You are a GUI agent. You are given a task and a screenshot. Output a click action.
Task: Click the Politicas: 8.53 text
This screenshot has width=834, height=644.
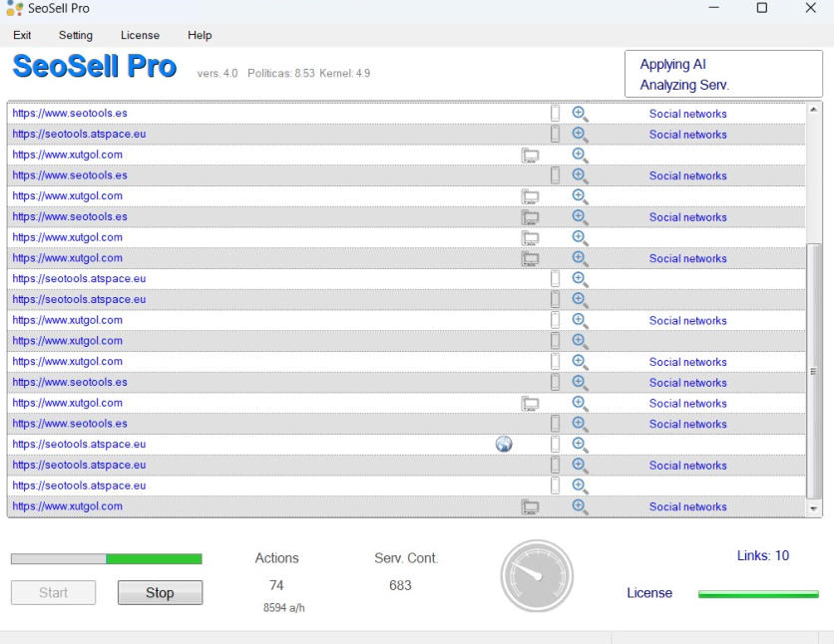pyautogui.click(x=281, y=74)
